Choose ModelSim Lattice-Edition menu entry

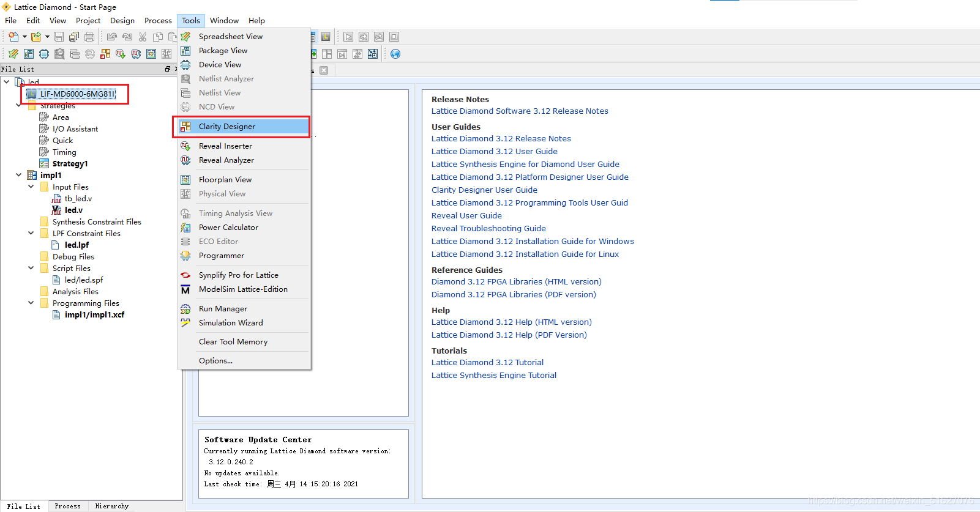[x=244, y=289]
